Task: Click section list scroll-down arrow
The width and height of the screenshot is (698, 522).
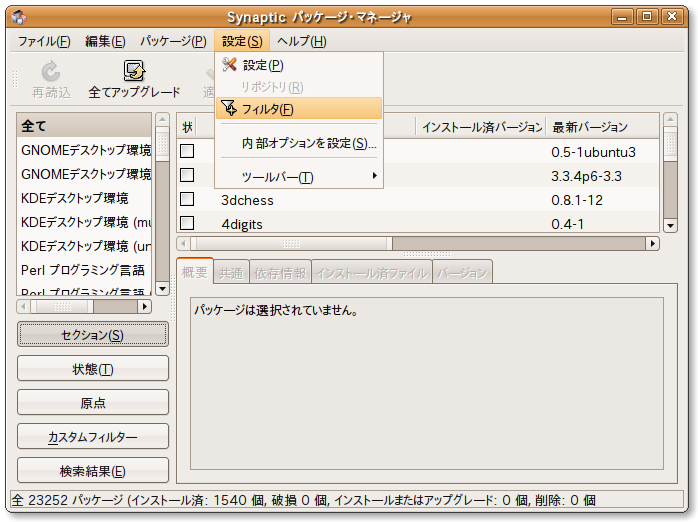Action: (x=162, y=288)
